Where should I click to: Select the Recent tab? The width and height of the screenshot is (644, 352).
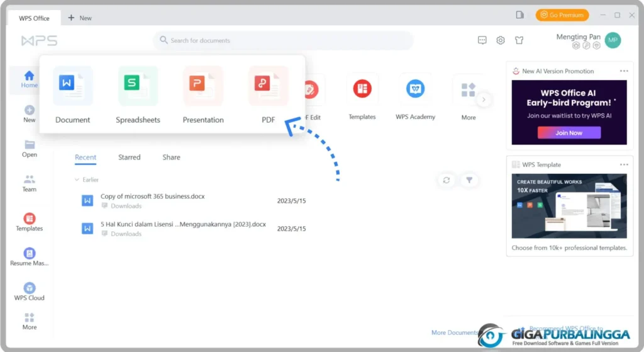tap(86, 157)
